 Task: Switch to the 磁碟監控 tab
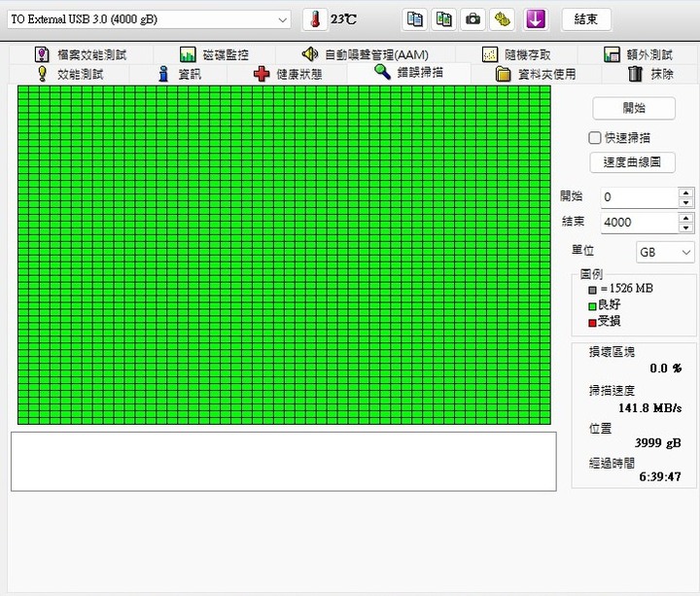[214, 54]
